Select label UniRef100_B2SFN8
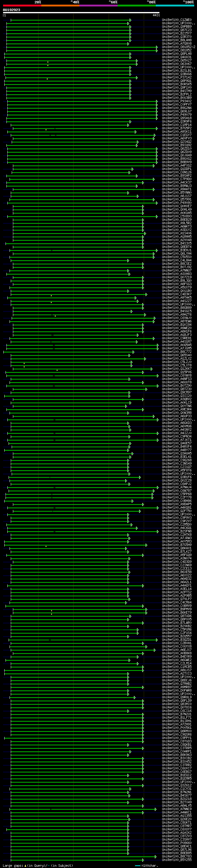Screen dimensions: 197x868 [177, 531]
